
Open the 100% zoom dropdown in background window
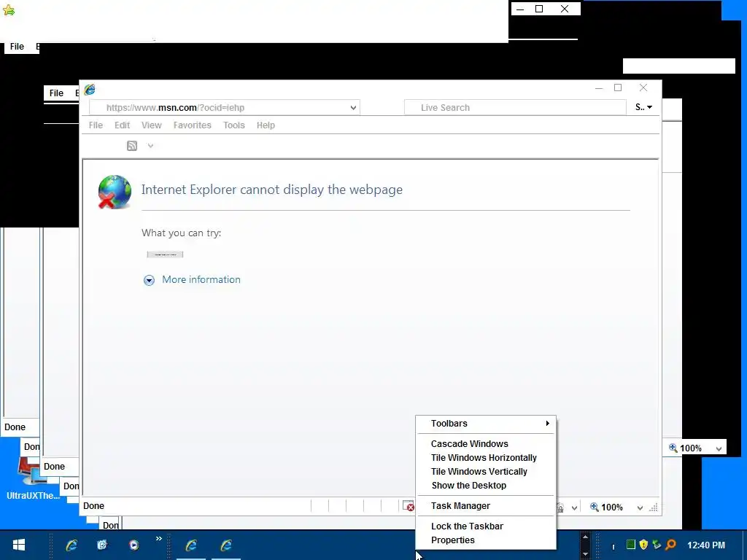(719, 448)
